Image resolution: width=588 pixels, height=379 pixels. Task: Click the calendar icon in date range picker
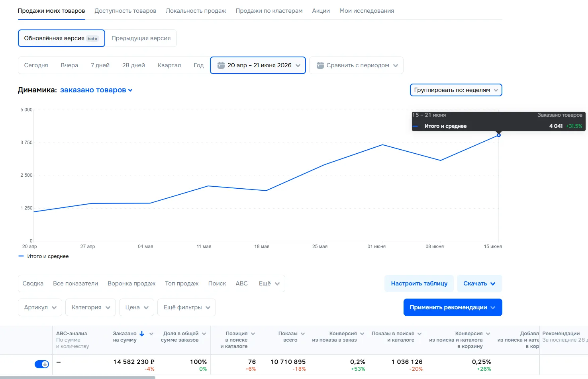[221, 65]
